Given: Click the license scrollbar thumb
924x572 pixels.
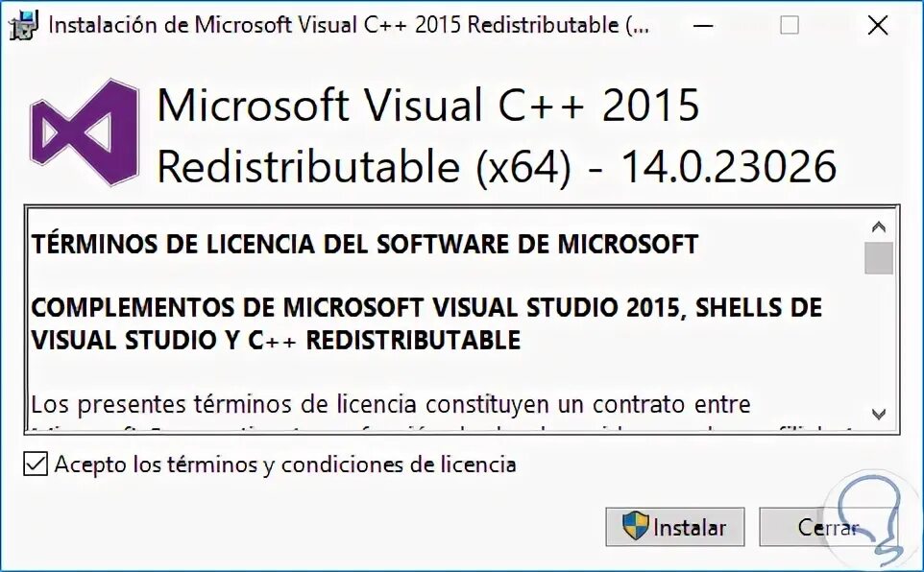Looking at the screenshot, I should [879, 258].
